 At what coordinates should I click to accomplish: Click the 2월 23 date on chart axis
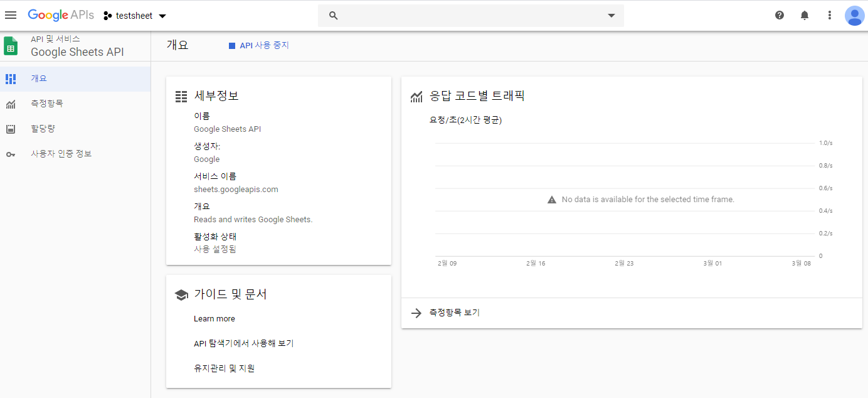624,264
